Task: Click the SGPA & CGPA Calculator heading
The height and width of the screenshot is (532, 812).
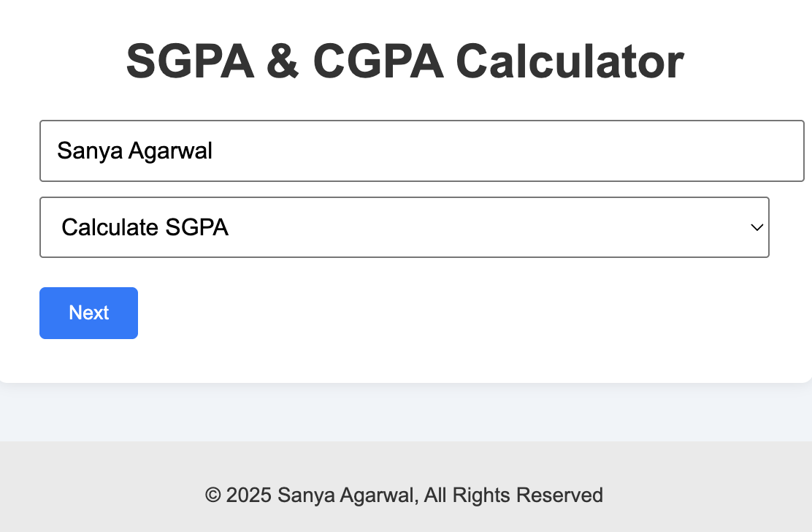Action: click(x=405, y=61)
